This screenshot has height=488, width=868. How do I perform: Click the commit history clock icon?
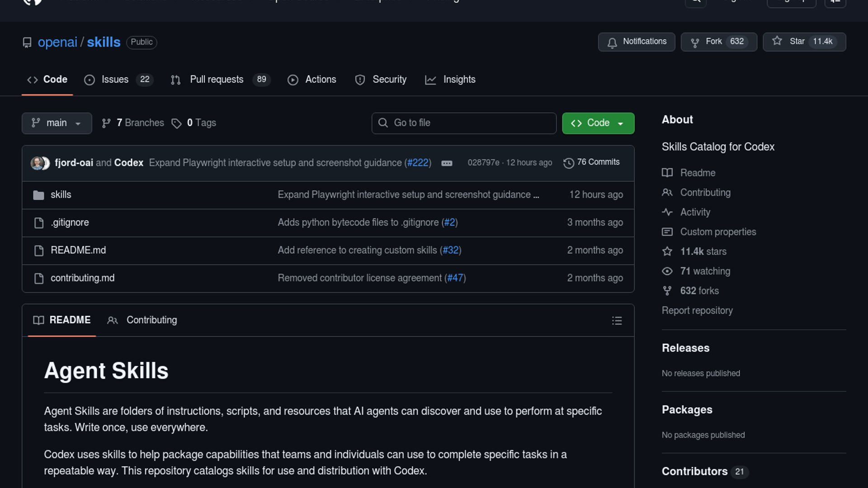pos(569,163)
